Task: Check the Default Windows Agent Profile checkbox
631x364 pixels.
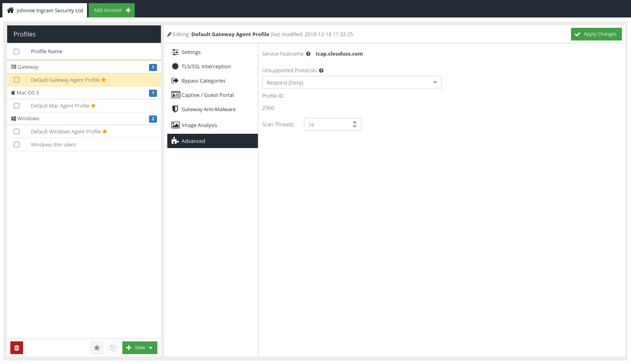Action: (x=17, y=131)
